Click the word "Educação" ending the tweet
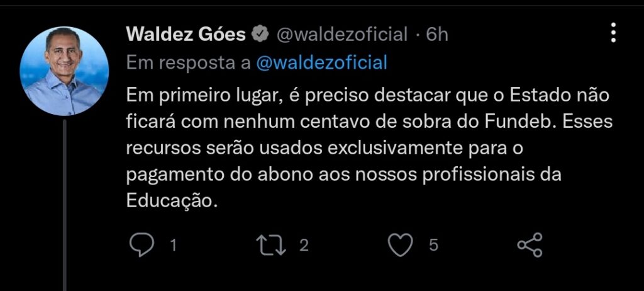 point(171,201)
